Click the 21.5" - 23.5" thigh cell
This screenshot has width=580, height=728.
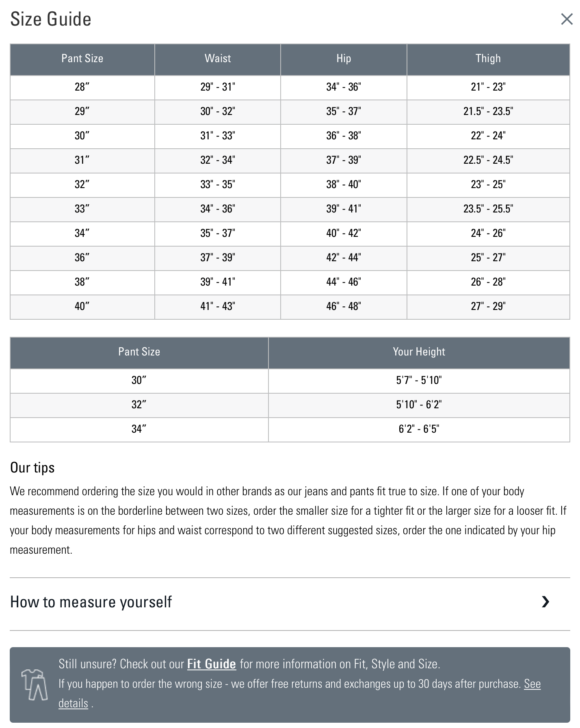click(x=488, y=111)
